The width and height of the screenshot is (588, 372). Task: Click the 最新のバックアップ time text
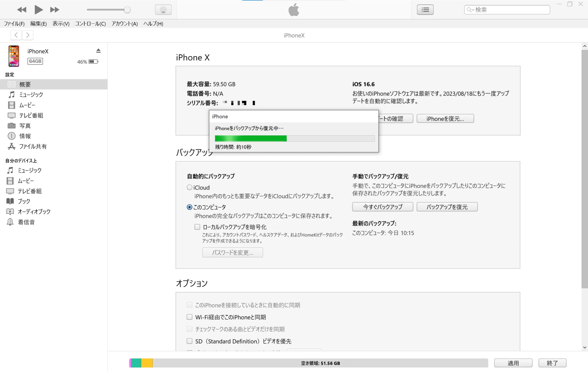[x=383, y=233]
